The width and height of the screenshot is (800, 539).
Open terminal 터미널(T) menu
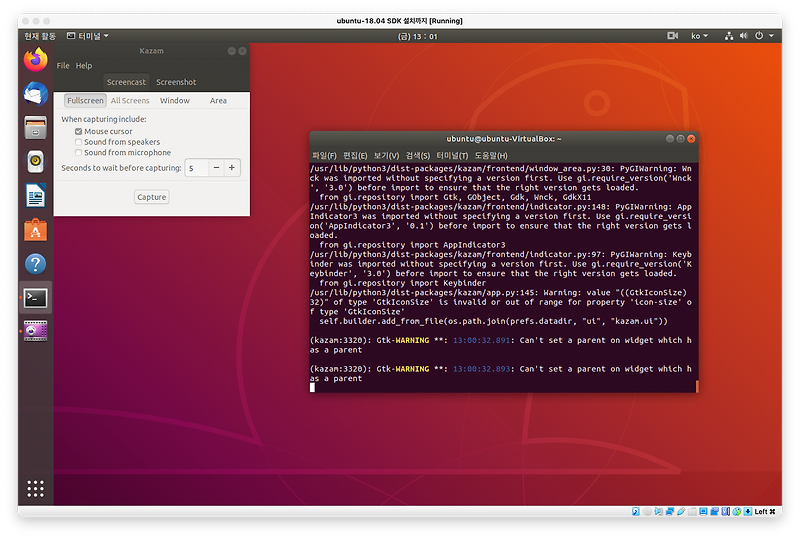click(452, 155)
